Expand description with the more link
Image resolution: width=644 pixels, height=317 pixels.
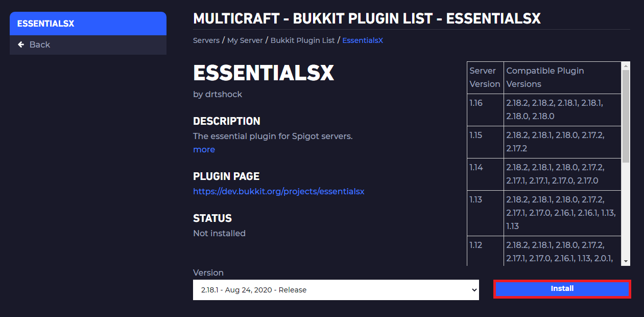204,150
